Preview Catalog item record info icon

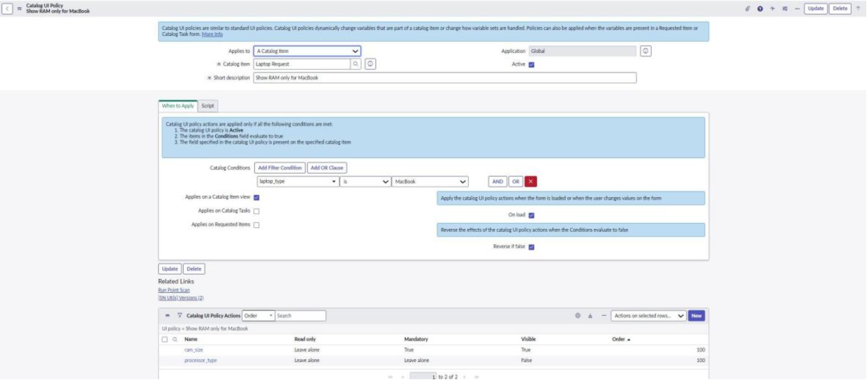[x=370, y=64]
